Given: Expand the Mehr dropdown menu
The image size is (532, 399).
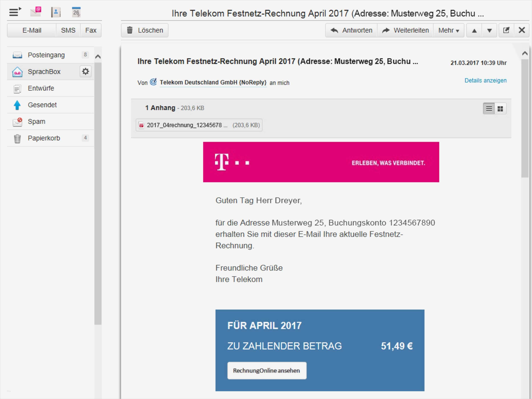Looking at the screenshot, I should pos(448,31).
